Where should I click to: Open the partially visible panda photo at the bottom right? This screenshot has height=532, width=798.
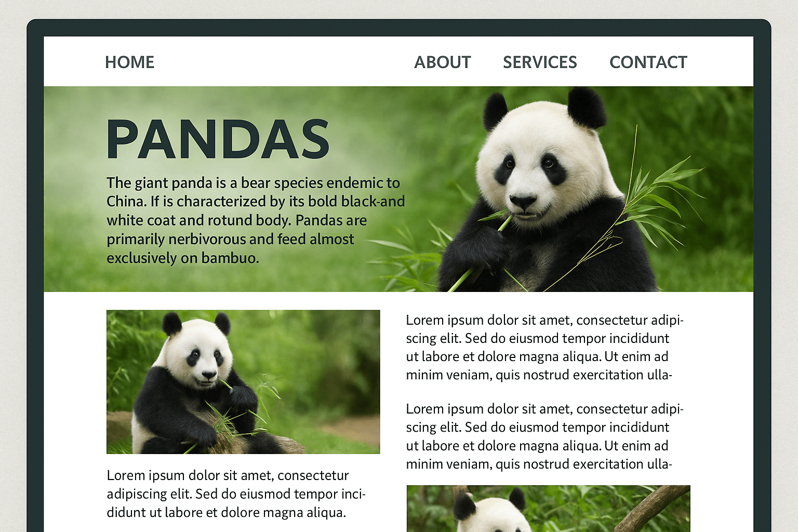coord(548,509)
